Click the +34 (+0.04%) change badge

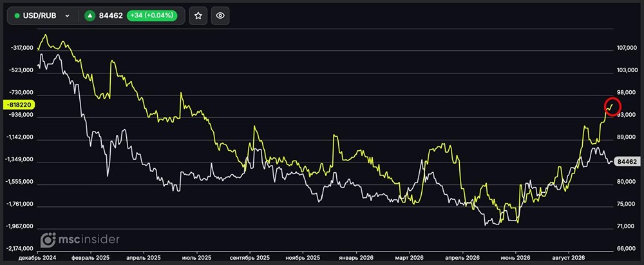pos(152,15)
